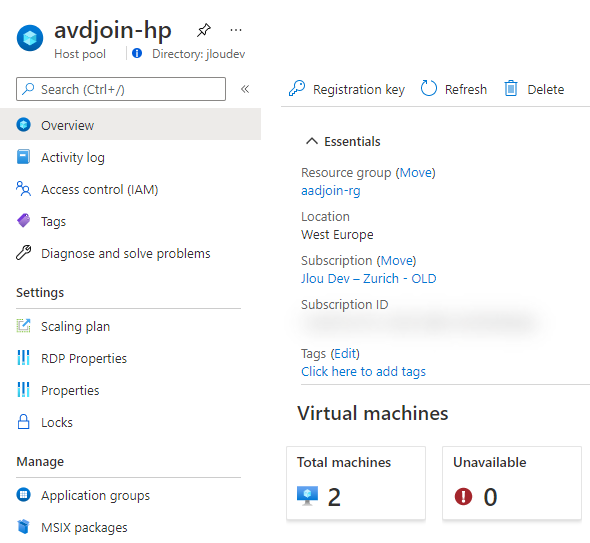
Task: Click the Scaling plan icon
Action: pyautogui.click(x=23, y=325)
